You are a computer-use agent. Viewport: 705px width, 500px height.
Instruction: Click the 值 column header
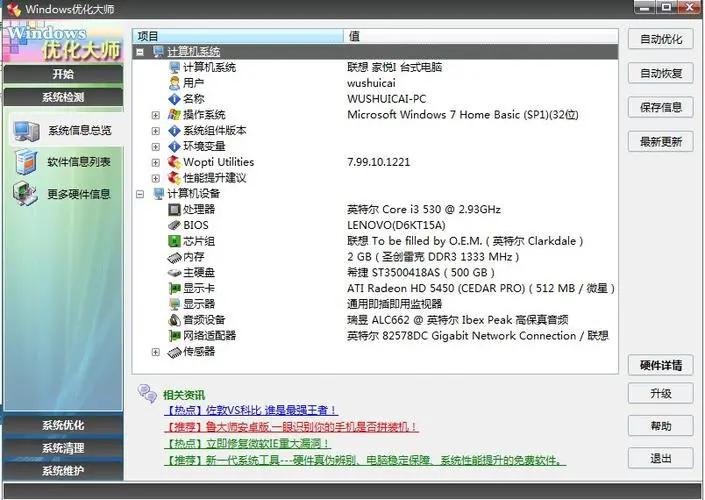point(481,36)
